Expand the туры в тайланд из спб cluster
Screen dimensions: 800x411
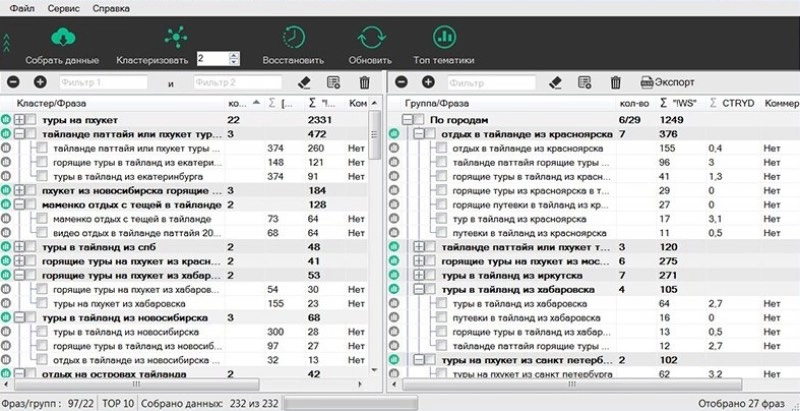19,247
